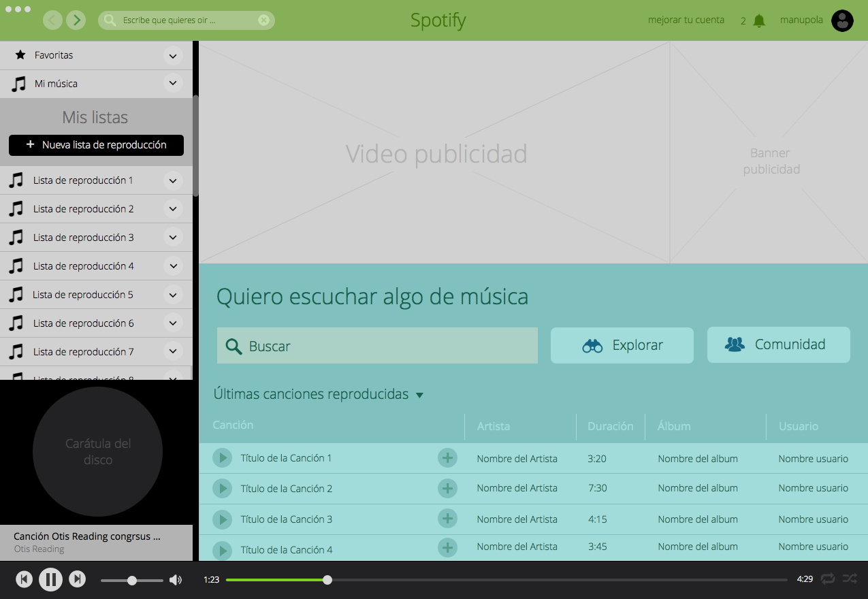The height and width of the screenshot is (599, 868).
Task: Add Título de la Canción 3 with plus icon
Action: (447, 518)
